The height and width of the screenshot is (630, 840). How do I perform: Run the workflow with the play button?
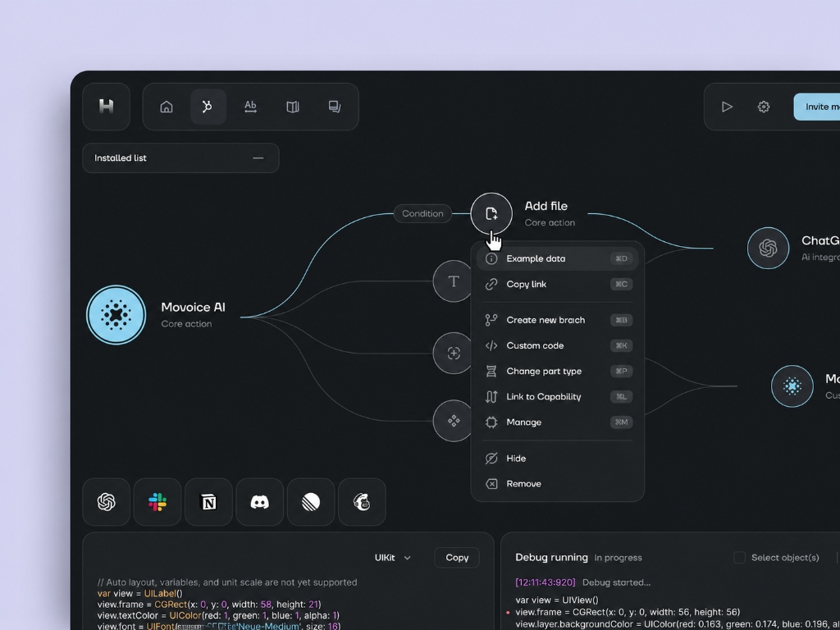727,107
